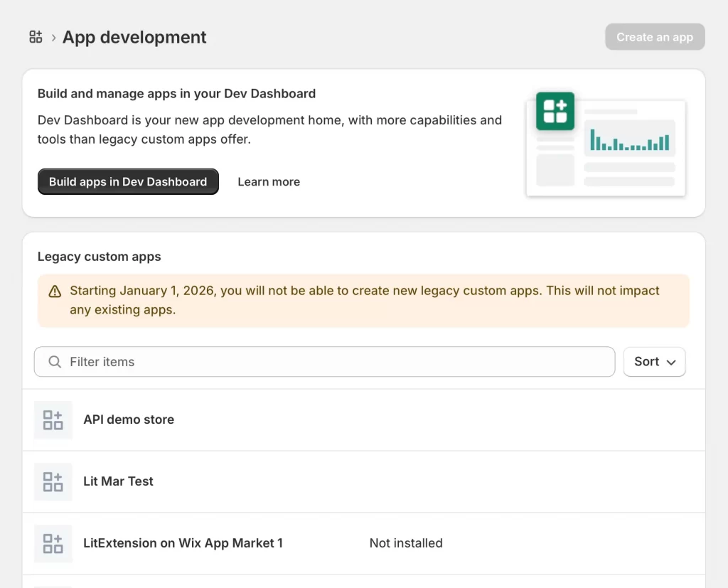728x588 pixels.
Task: Click the magnifying glass search icon
Action: 54,362
